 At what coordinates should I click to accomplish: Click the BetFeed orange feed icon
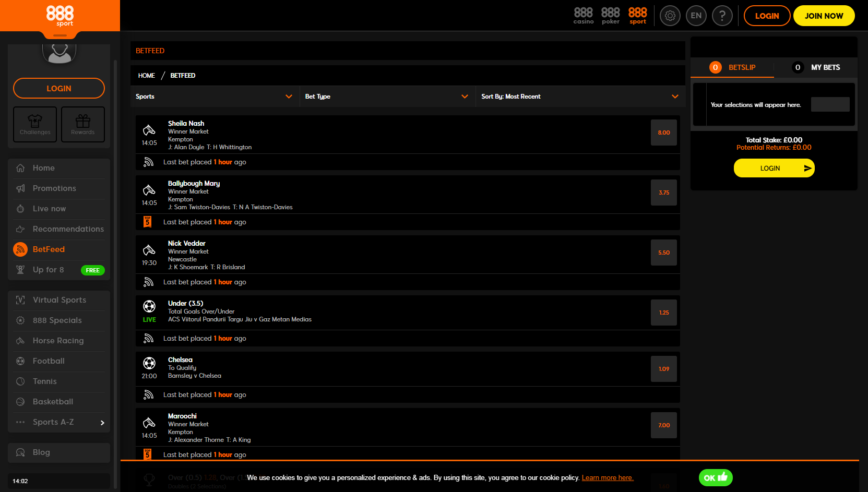click(x=20, y=249)
